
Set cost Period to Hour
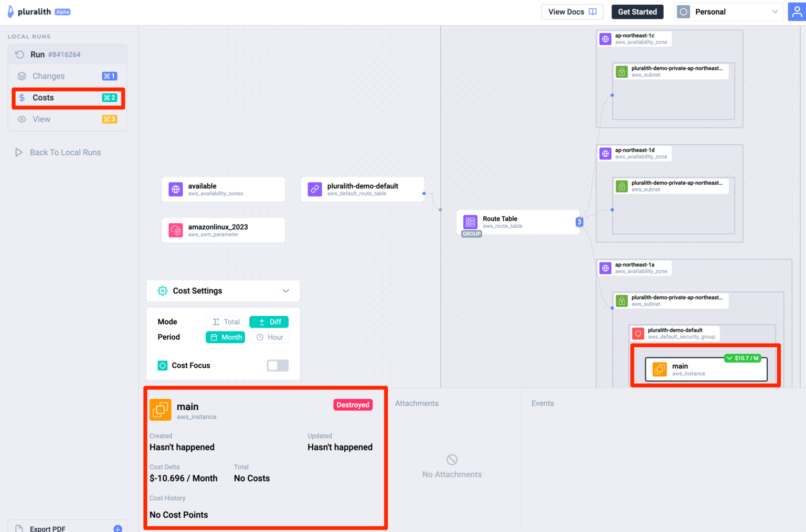[x=269, y=337]
